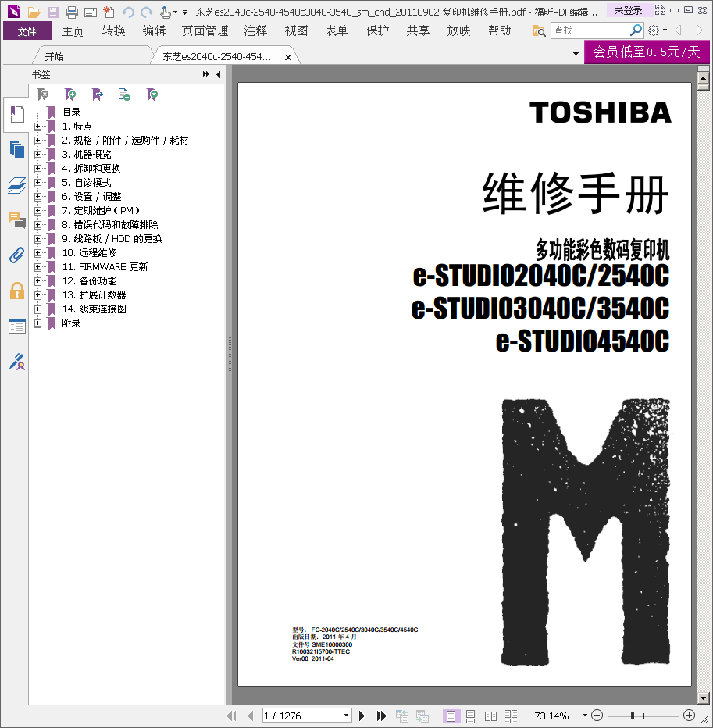
Task: Expand bookmark 14. 线束连接图
Action: [38, 309]
